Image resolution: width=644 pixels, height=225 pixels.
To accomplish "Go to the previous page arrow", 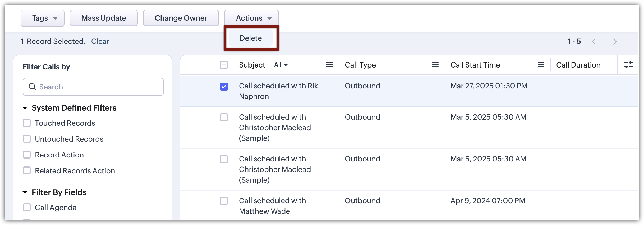I will click(594, 42).
